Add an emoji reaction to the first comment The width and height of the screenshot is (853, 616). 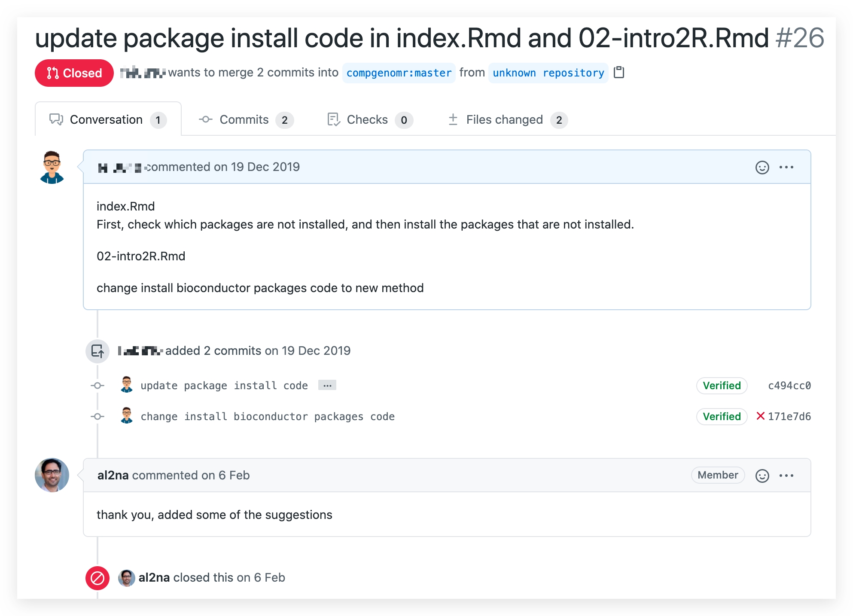[762, 167]
